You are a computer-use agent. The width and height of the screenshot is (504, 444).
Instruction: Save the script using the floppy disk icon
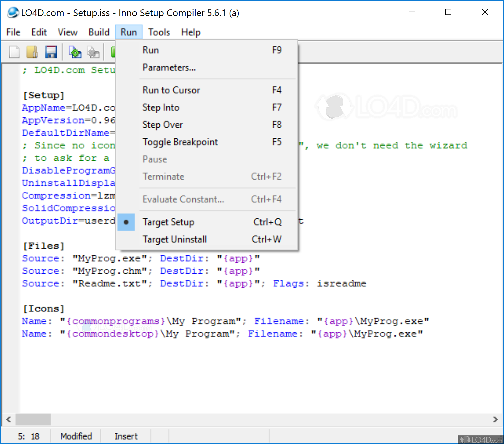click(x=51, y=52)
